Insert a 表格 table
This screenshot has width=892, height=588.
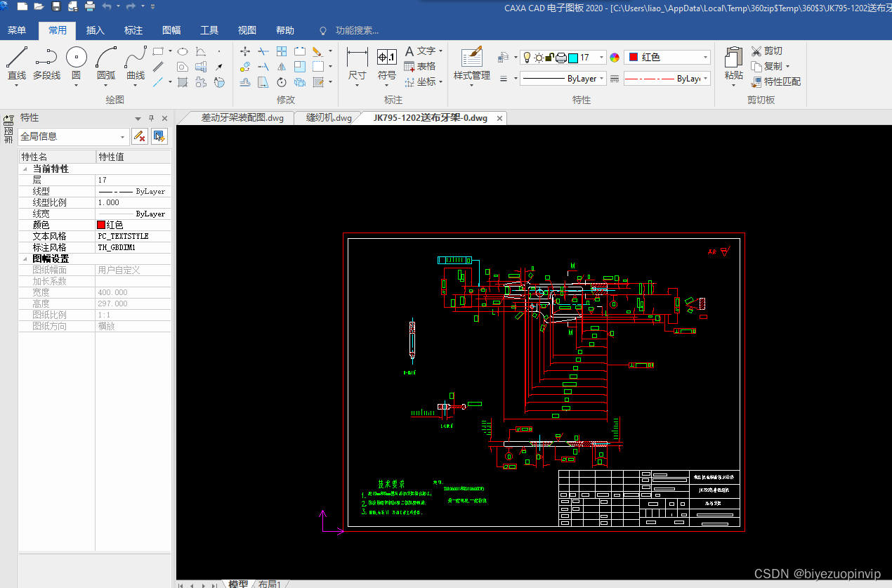click(x=420, y=66)
